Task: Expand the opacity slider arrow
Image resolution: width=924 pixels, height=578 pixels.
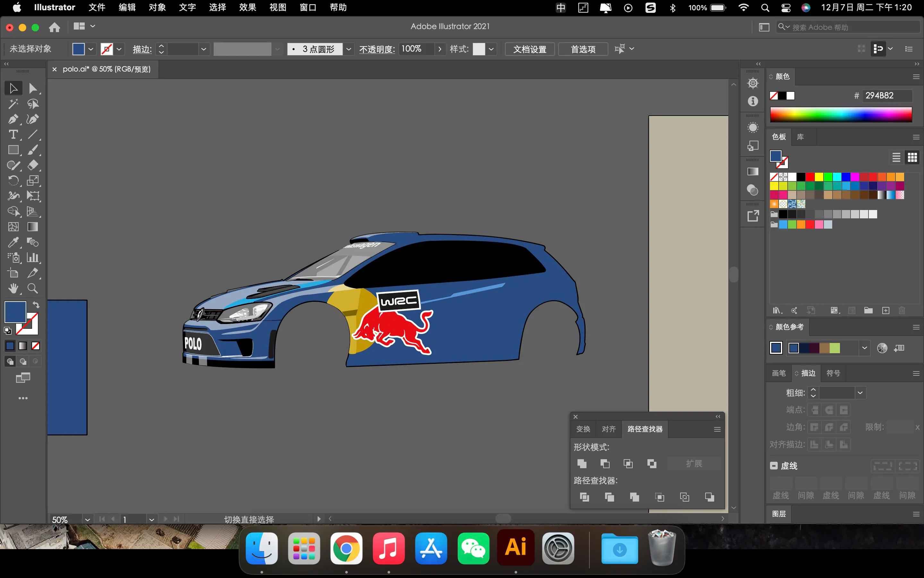Action: click(440, 49)
